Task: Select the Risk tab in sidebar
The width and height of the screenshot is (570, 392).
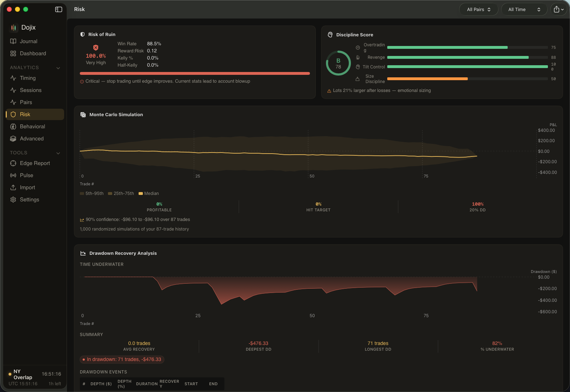Action: (x=25, y=114)
